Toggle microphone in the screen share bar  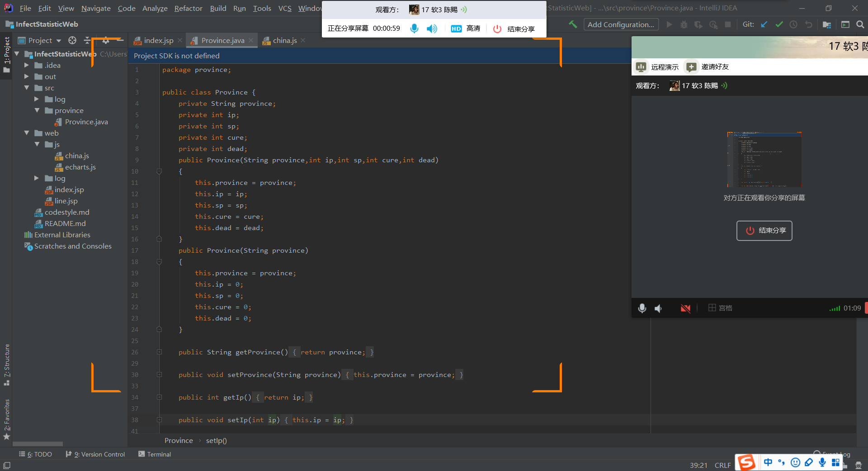[x=414, y=28]
